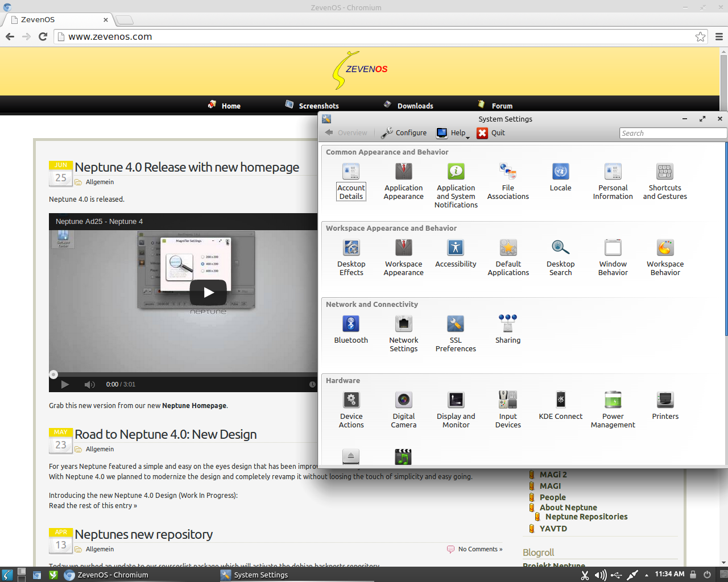Open Application and System Notifications

click(456, 185)
